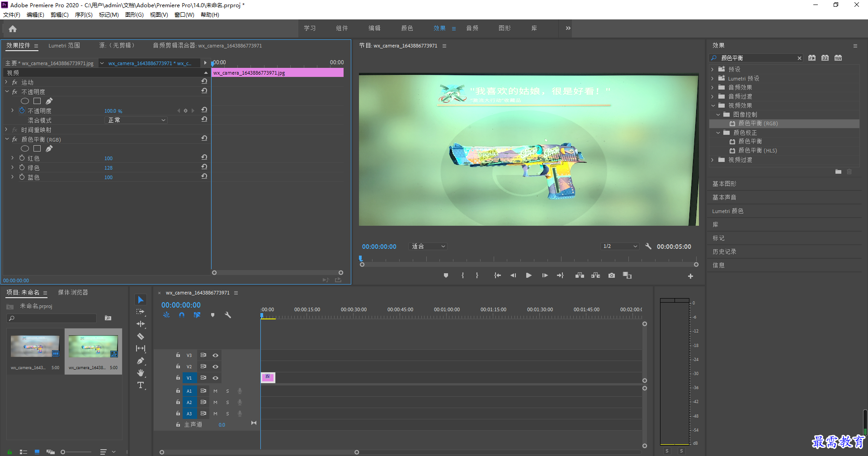Select the Slip tool
The width and height of the screenshot is (868, 456).
tap(141, 348)
